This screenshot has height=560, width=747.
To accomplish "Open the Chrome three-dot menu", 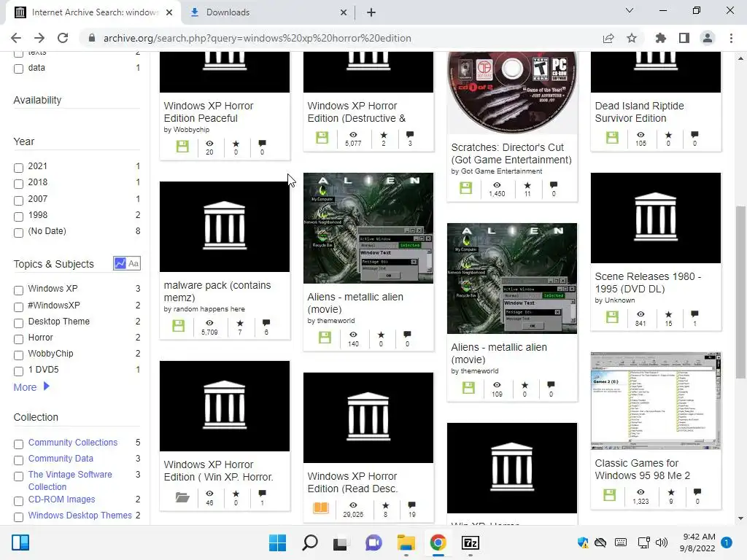I will (731, 38).
